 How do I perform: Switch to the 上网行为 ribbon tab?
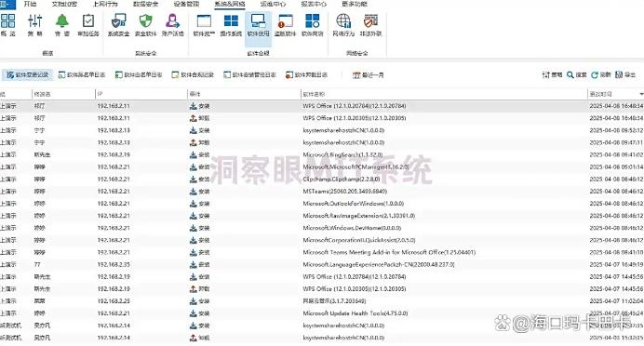coord(105,4)
